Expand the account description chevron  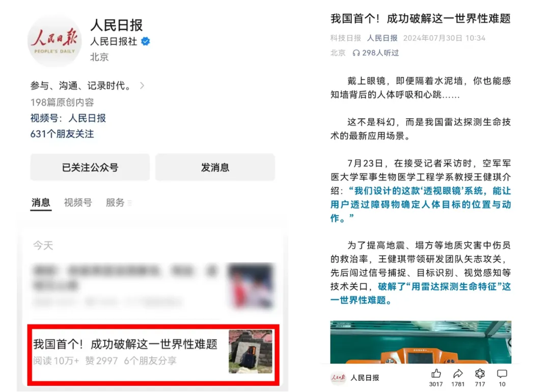(142, 86)
